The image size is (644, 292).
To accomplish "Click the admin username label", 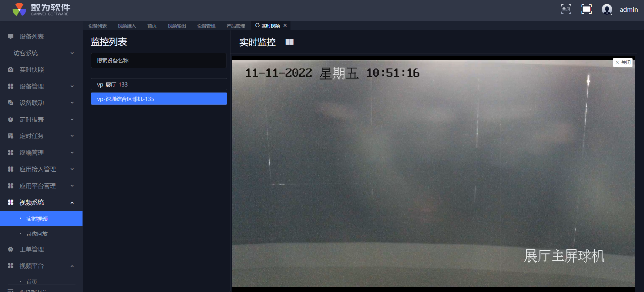I will coord(629,10).
